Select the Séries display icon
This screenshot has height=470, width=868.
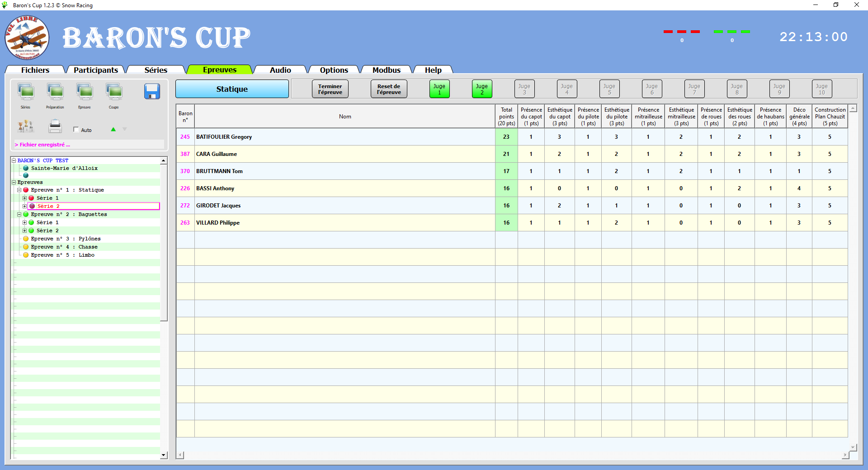26,93
